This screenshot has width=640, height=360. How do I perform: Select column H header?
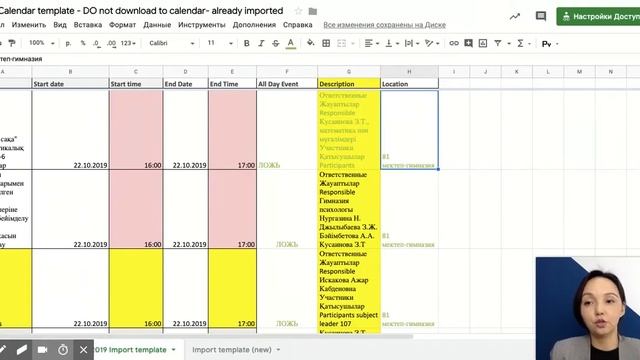point(409,71)
